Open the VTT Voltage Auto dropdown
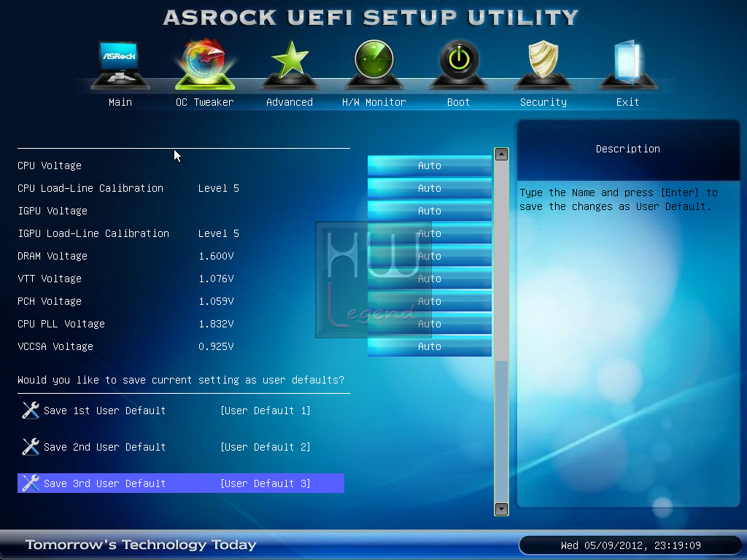747x560 pixels. (x=429, y=279)
